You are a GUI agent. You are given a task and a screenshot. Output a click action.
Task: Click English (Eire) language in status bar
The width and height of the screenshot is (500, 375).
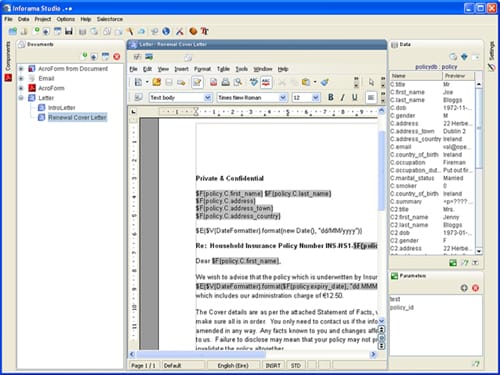(x=233, y=366)
